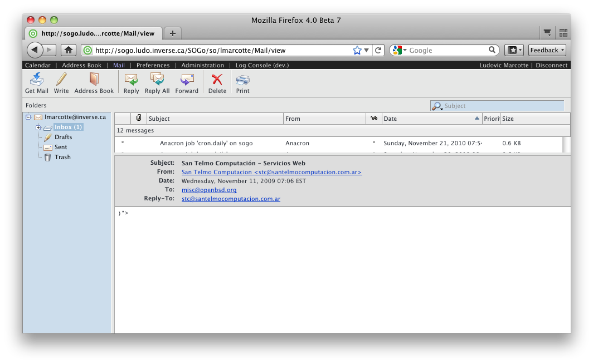Delete the selected message
The width and height of the screenshot is (593, 364).
click(217, 83)
